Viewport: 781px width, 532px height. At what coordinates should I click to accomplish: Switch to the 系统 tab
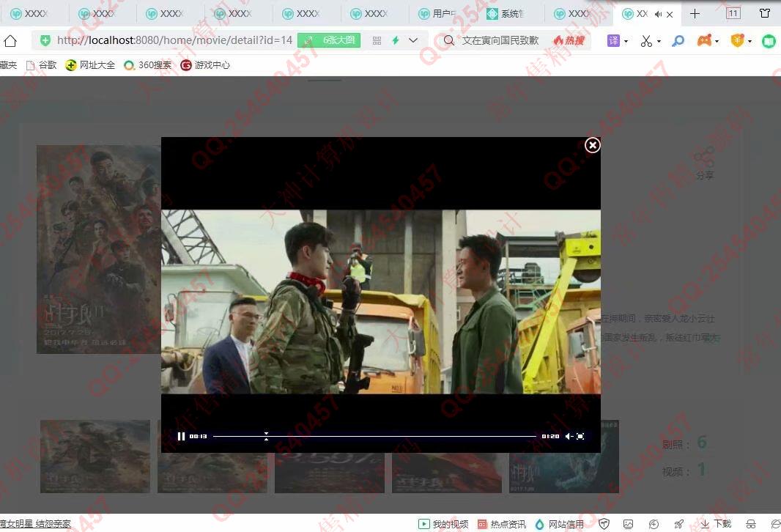(510, 14)
